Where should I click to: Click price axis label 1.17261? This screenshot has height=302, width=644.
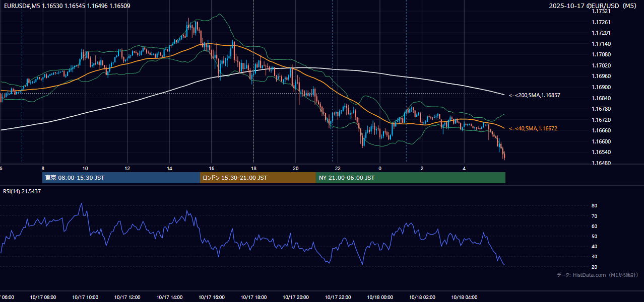click(601, 22)
